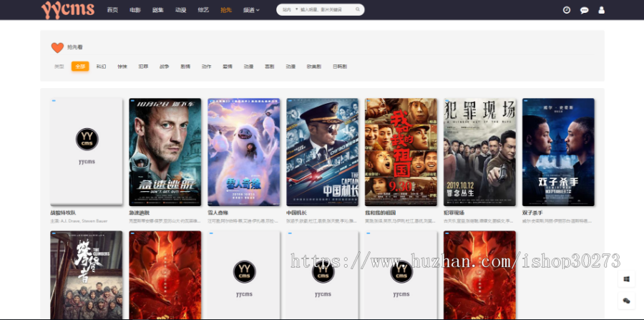Filter by 科幻 genre
644x320 pixels.
click(101, 66)
